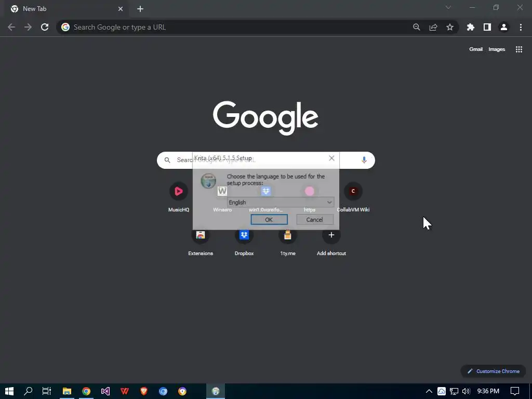Open the volume control
532x399 pixels.
(466, 391)
